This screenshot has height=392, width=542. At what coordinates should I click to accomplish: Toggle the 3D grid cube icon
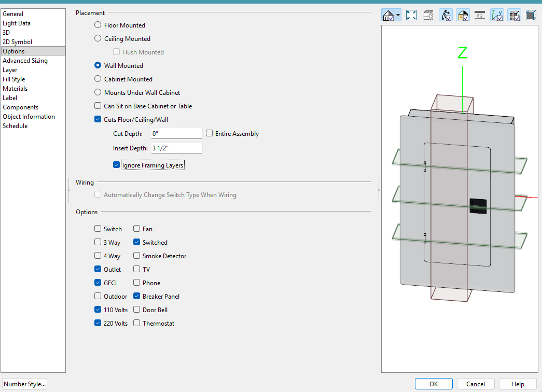(x=514, y=15)
